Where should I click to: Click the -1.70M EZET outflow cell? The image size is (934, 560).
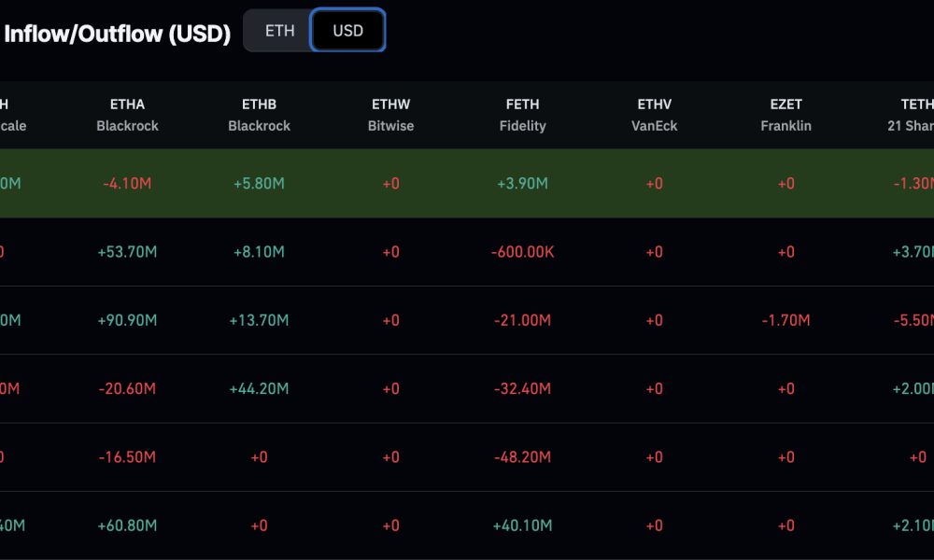pyautogui.click(x=785, y=320)
